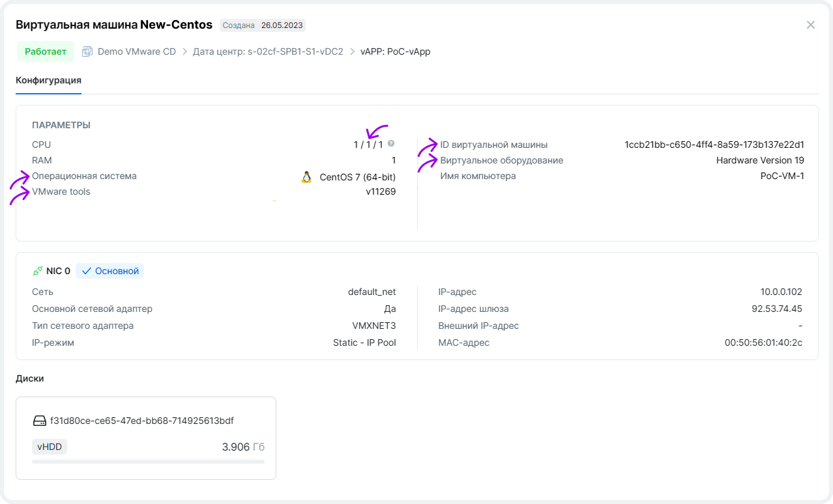Screen dimensions: 833x504
Task: Open the vAPP: PoC-vApp breadcrumb
Action: pos(395,51)
